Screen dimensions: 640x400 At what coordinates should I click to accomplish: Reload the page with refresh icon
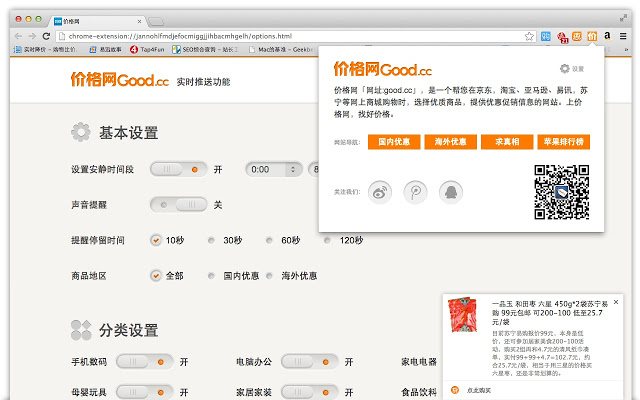[x=46, y=36]
